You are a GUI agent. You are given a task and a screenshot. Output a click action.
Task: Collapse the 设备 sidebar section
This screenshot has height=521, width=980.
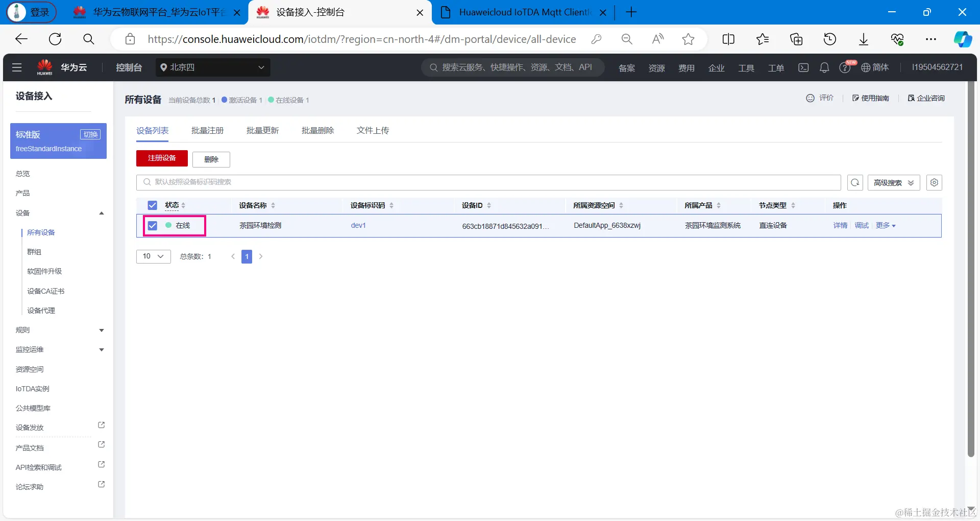click(102, 213)
